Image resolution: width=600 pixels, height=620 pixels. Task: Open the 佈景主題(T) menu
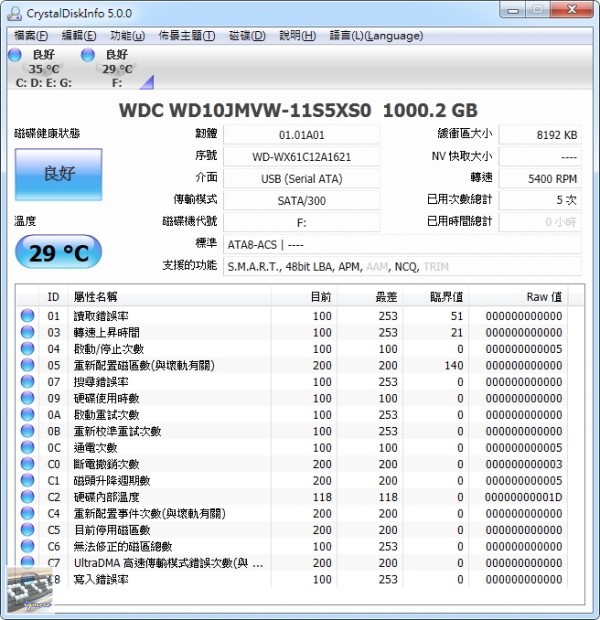click(187, 36)
